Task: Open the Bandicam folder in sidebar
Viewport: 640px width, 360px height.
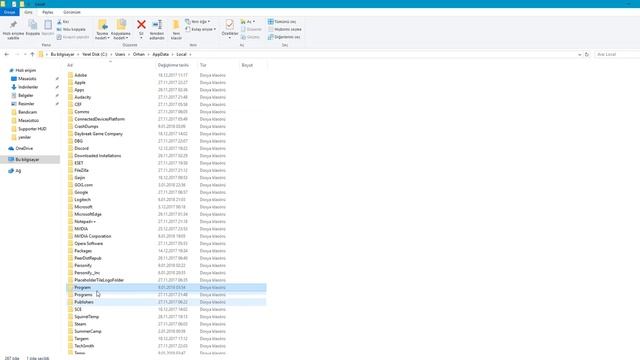Action: coord(27,112)
